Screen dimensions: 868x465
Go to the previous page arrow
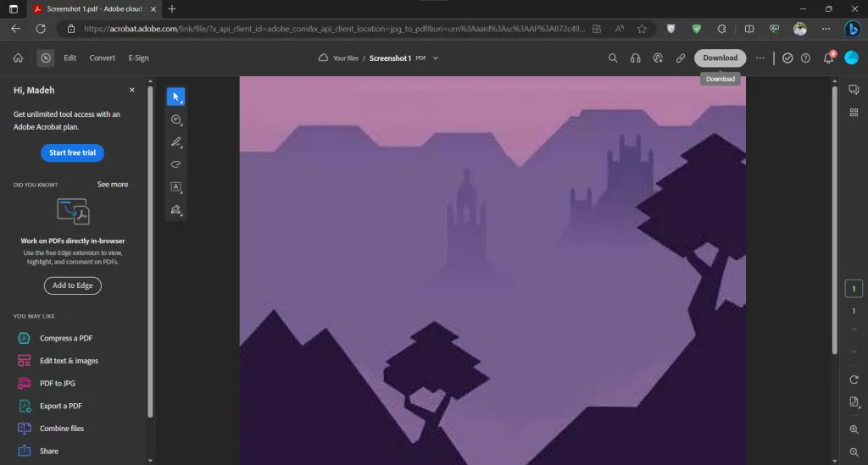(854, 329)
